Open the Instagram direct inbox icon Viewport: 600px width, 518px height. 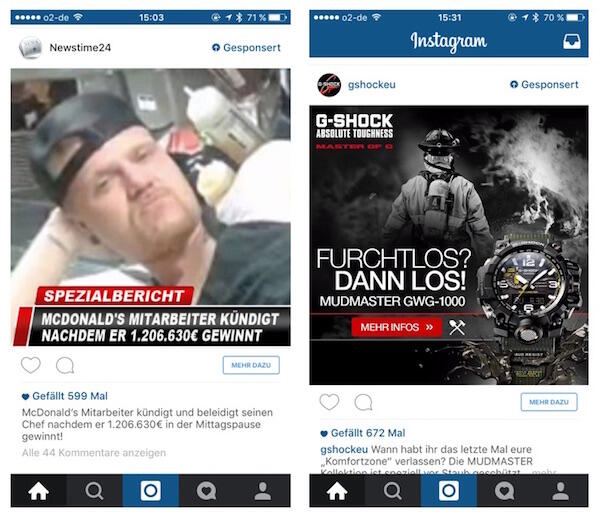coord(572,41)
